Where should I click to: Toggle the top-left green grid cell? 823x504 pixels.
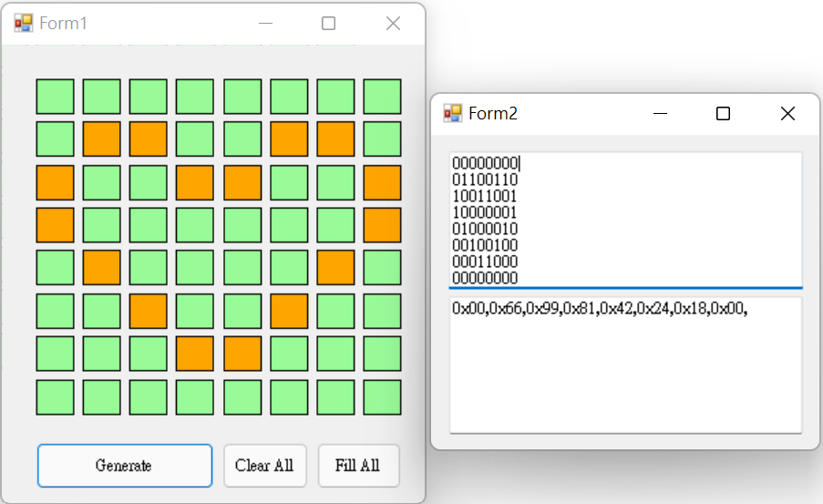coord(55,97)
